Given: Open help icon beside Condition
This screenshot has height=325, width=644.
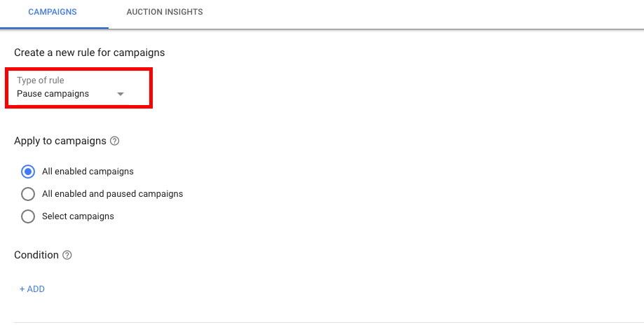Looking at the screenshot, I should coord(67,255).
